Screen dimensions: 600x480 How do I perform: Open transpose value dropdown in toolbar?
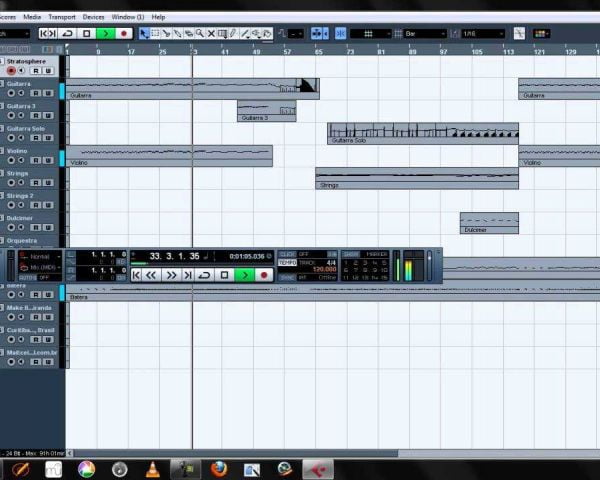pyautogui.click(x=295, y=34)
